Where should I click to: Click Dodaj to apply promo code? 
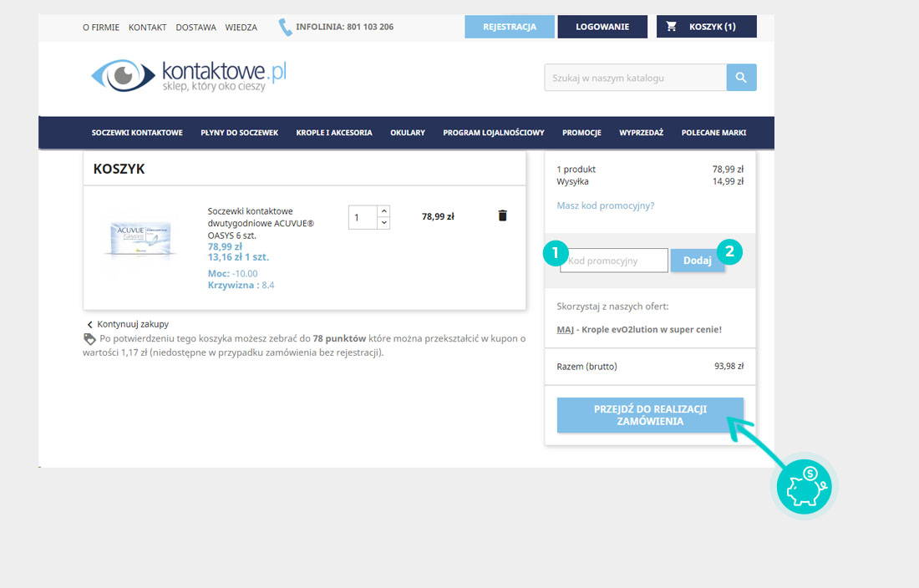(697, 261)
